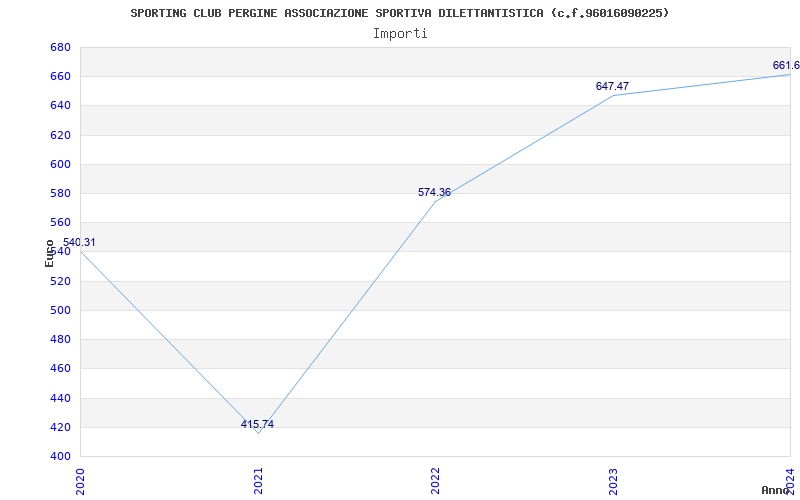Click the 2024 x-axis label
The height and width of the screenshot is (500, 800).
(x=790, y=481)
